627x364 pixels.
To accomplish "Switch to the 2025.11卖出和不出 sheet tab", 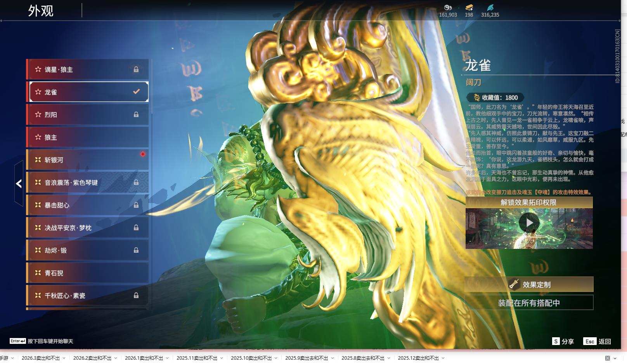I will point(197,358).
